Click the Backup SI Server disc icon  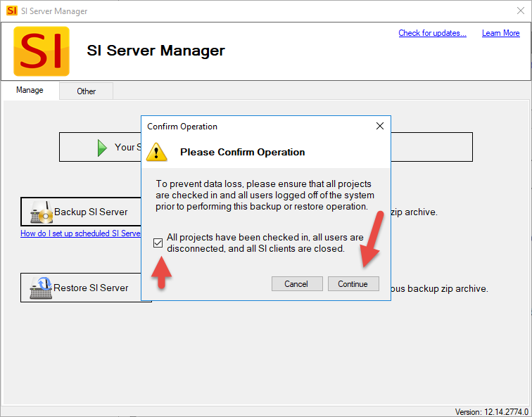click(x=42, y=212)
